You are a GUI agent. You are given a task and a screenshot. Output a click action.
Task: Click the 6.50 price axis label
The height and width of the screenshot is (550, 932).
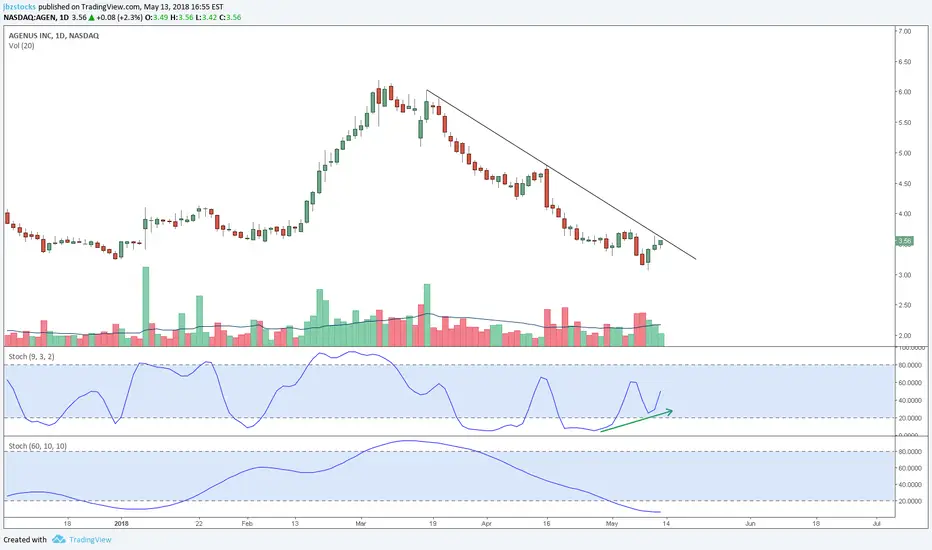(905, 62)
